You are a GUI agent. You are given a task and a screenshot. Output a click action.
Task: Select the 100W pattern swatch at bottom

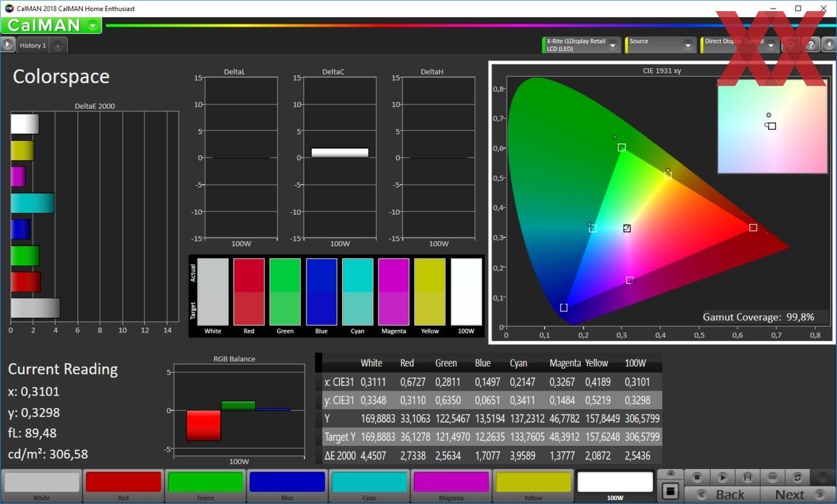[615, 486]
